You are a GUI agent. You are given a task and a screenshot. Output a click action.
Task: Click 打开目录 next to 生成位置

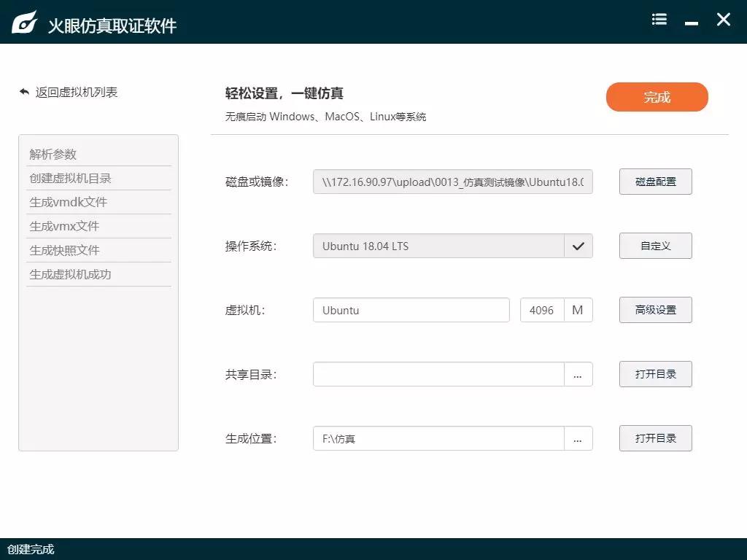655,438
